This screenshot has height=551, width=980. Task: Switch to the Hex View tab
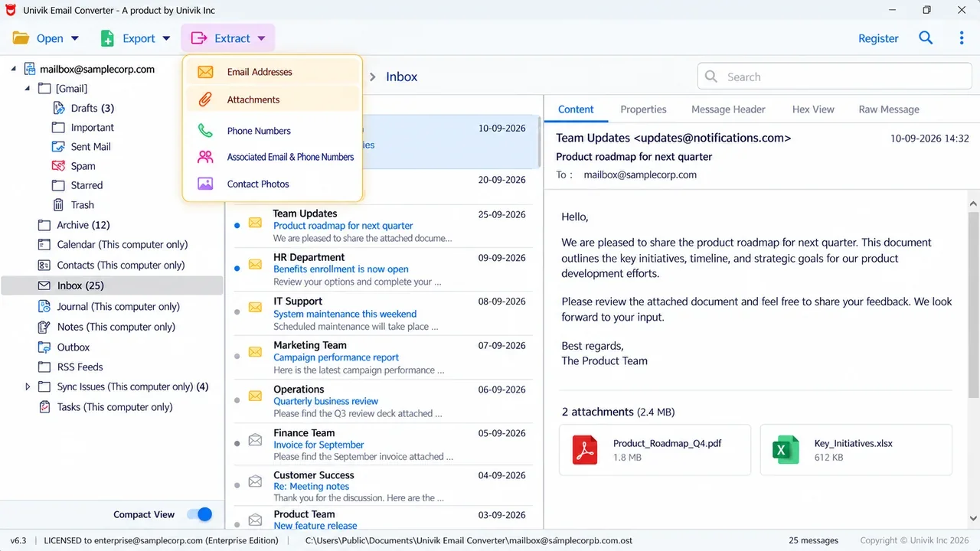click(813, 109)
